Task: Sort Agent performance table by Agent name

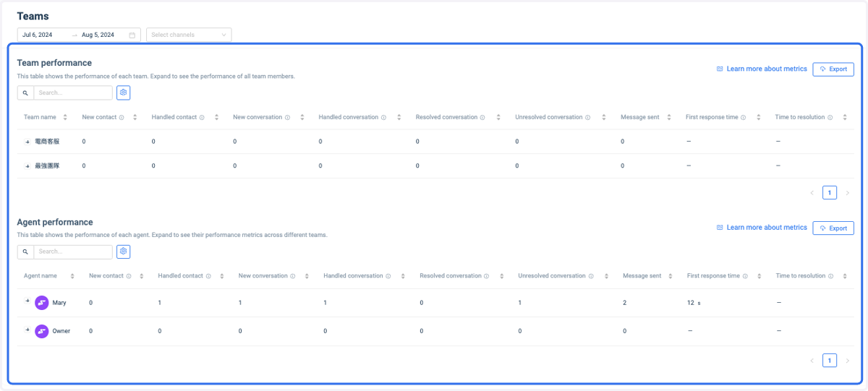Action: coord(72,276)
